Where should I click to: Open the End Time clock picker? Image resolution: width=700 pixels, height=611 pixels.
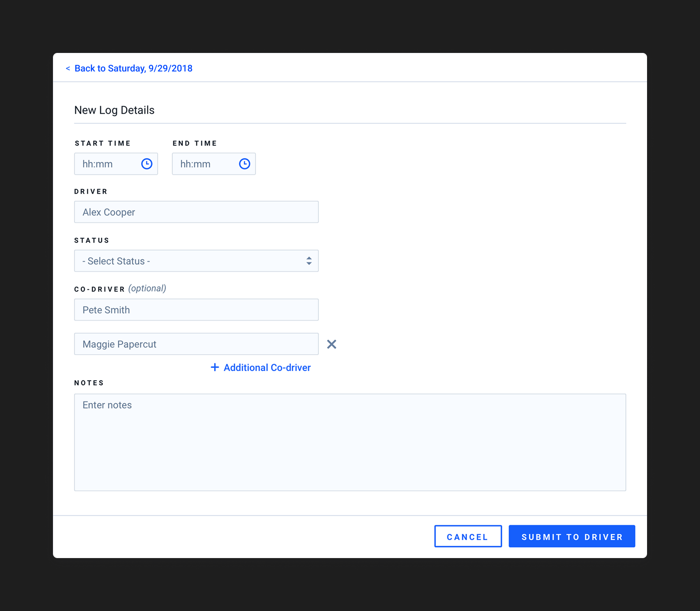coord(245,164)
